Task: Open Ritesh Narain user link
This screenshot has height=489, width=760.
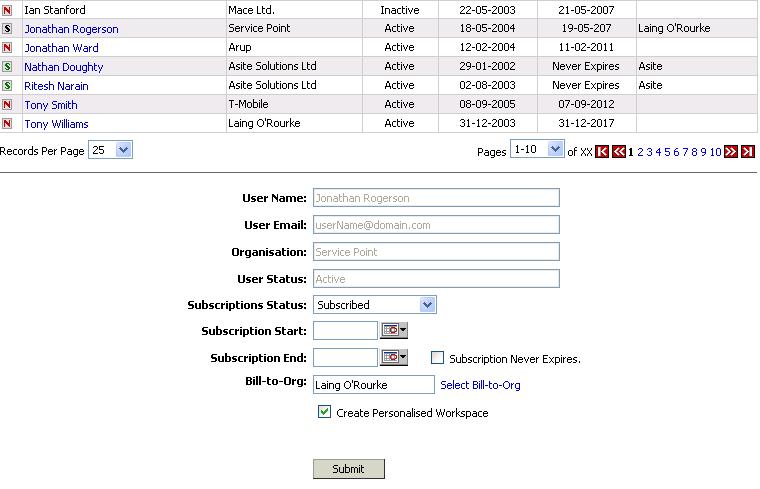Action: (56, 86)
